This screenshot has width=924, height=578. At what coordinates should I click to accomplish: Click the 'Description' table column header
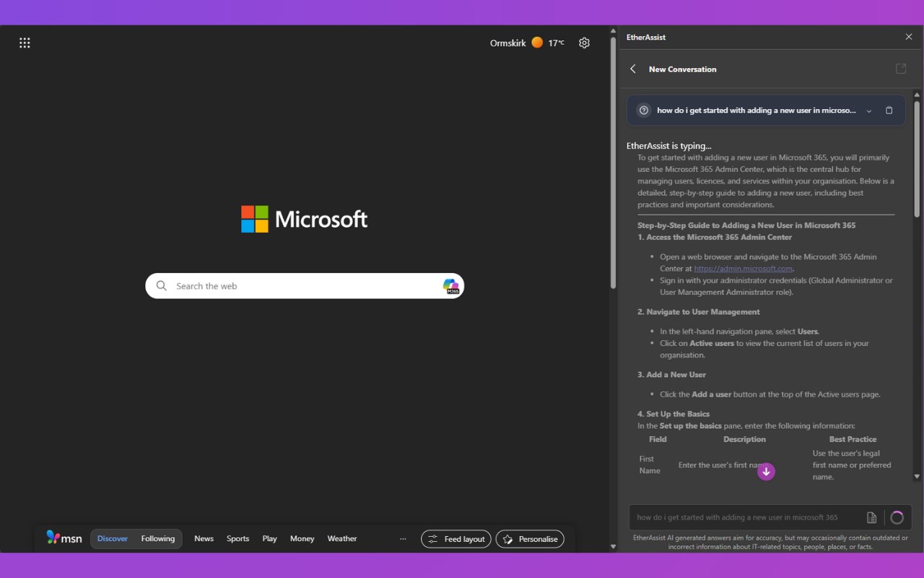click(x=744, y=439)
